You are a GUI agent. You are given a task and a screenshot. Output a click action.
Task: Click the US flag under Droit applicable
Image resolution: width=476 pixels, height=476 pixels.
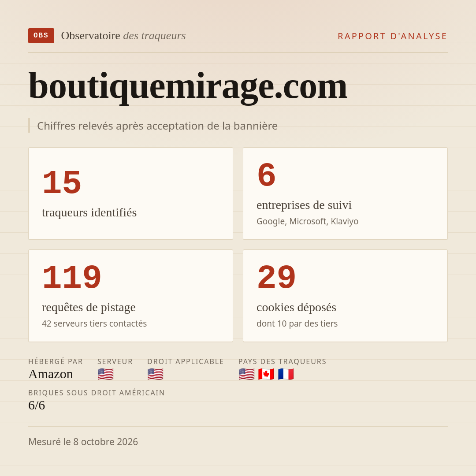(156, 374)
